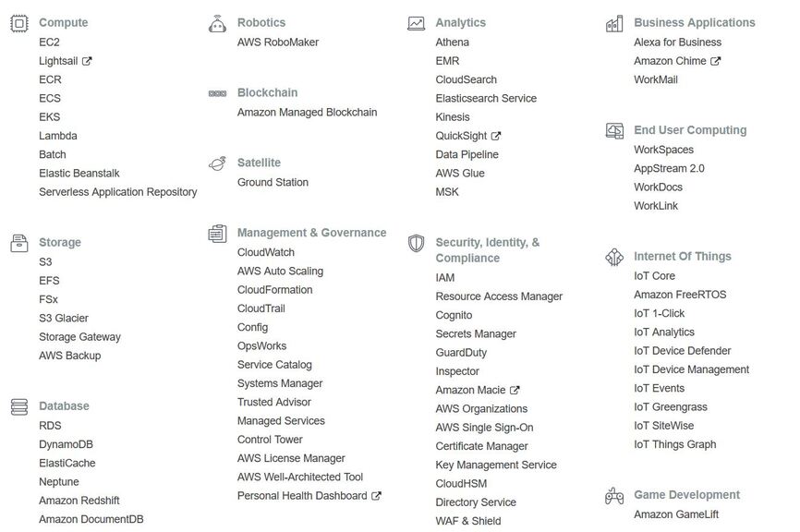Select DynamoDB under Database

66,445
